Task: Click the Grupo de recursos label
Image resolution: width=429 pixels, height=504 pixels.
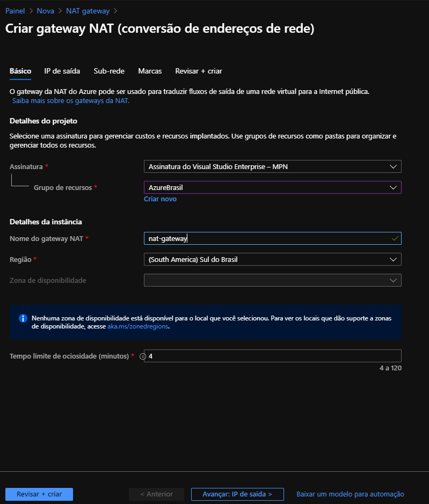Action: [x=63, y=187]
